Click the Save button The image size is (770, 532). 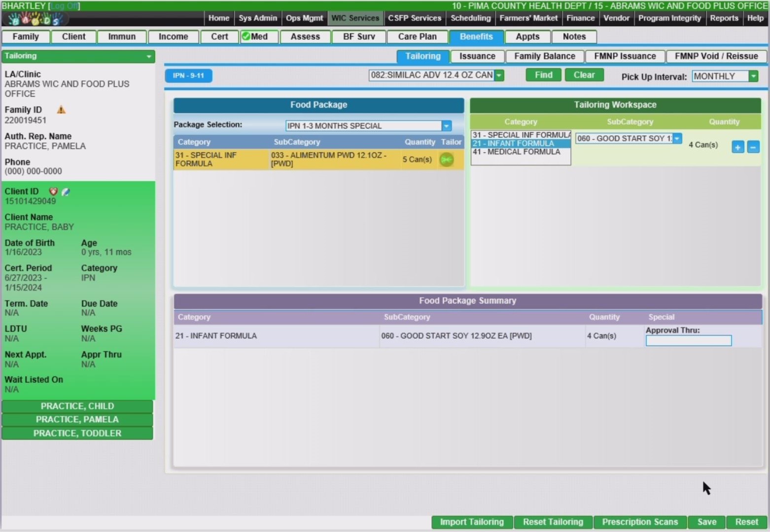706,522
